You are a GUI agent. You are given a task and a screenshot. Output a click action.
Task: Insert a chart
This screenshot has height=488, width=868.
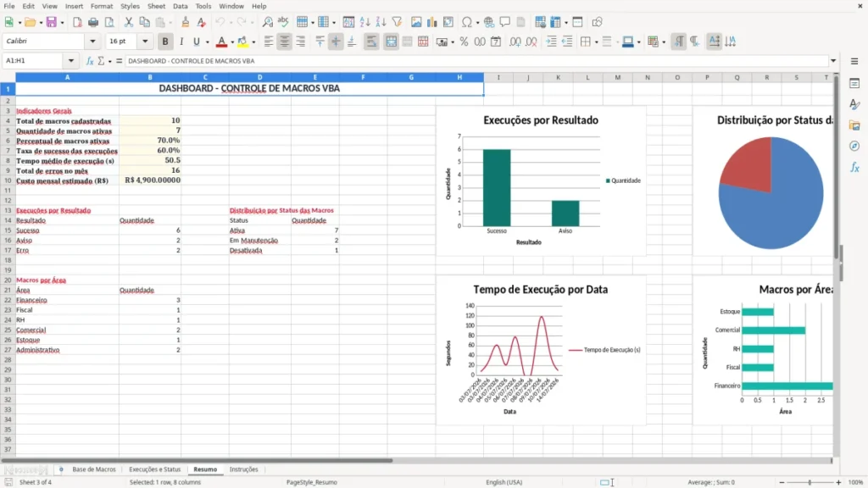pos(431,22)
